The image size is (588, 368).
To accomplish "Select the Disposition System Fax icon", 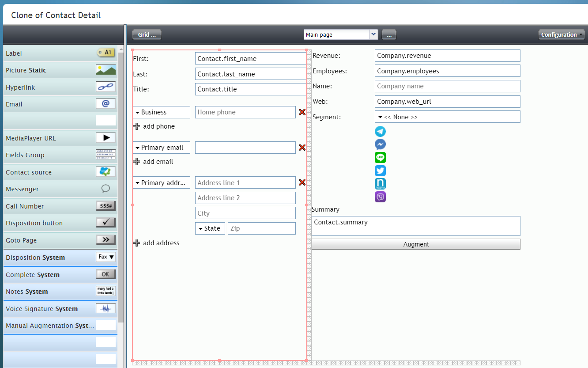I will [x=106, y=257].
